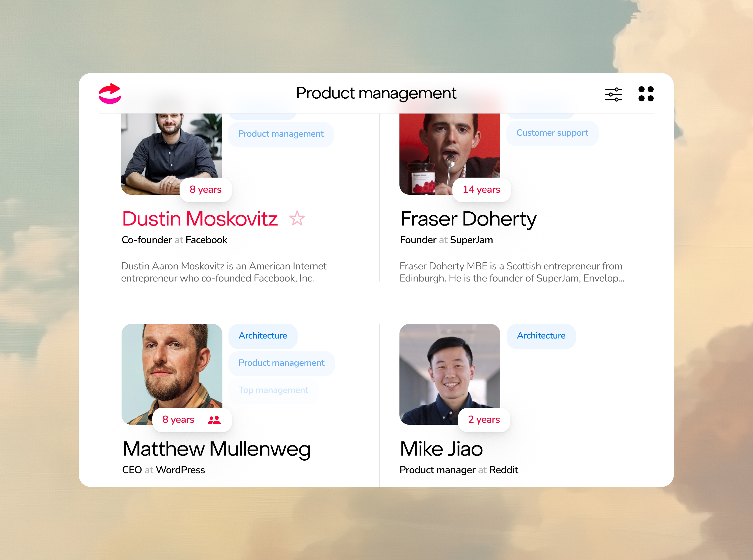Click the 14 years experience badge

(x=482, y=190)
